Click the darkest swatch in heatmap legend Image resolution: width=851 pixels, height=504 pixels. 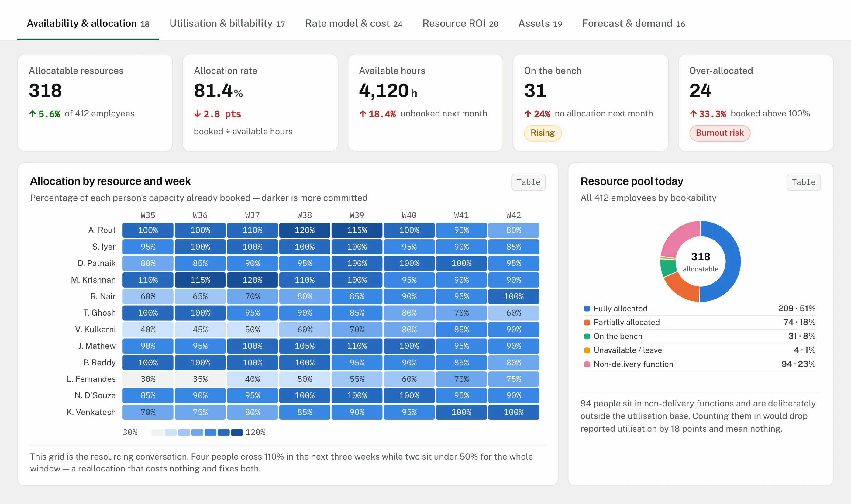point(237,432)
